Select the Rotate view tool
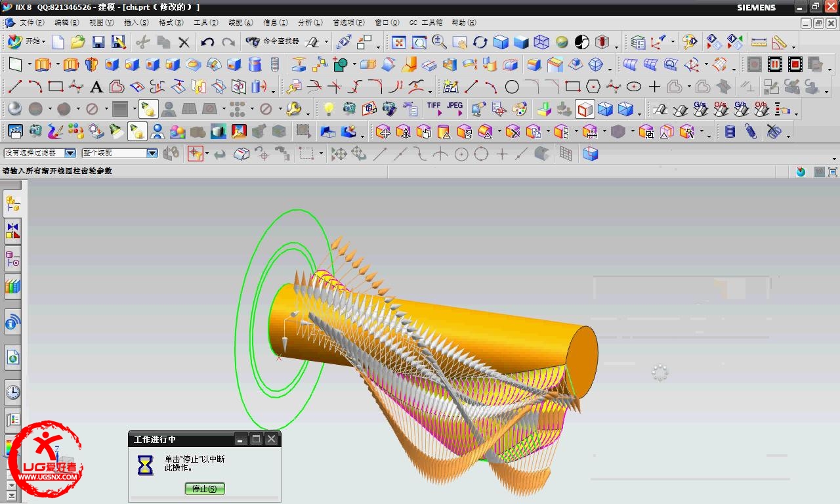This screenshot has height=504, width=840. tap(480, 43)
